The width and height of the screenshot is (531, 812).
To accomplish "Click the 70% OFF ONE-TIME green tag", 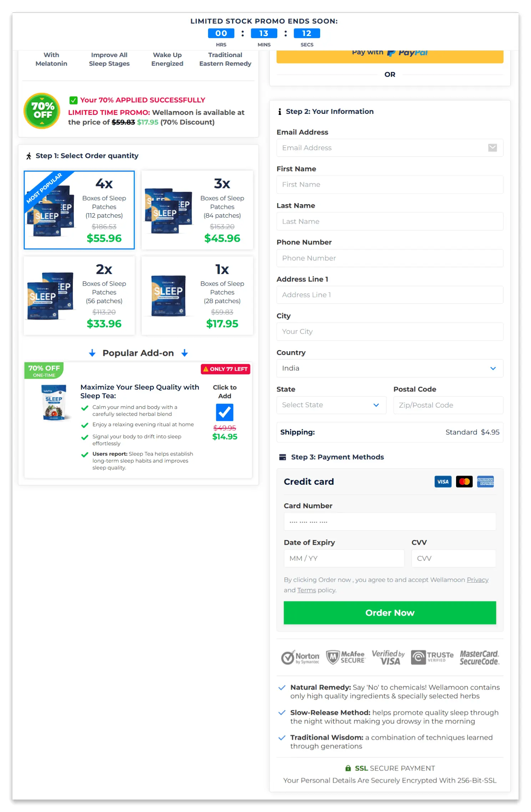I will (x=44, y=370).
